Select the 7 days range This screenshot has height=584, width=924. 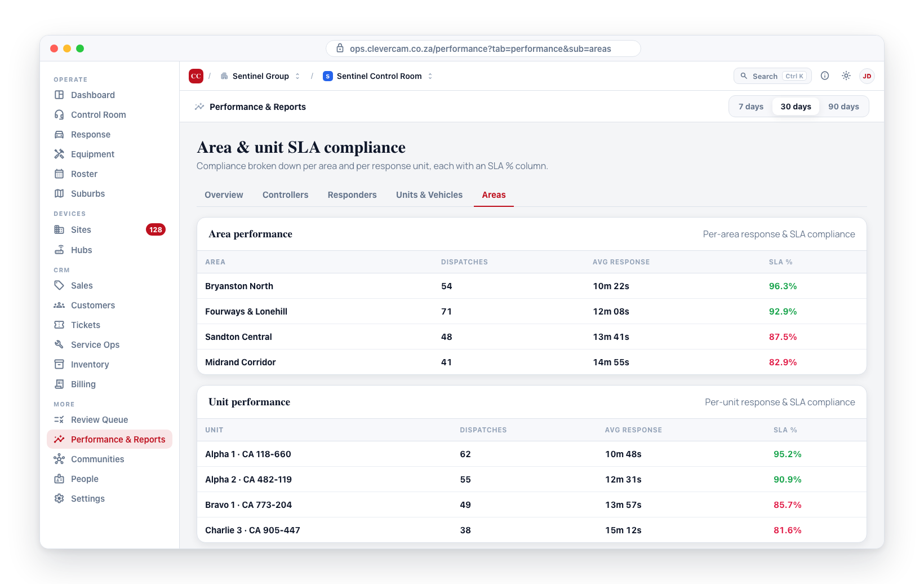point(751,107)
